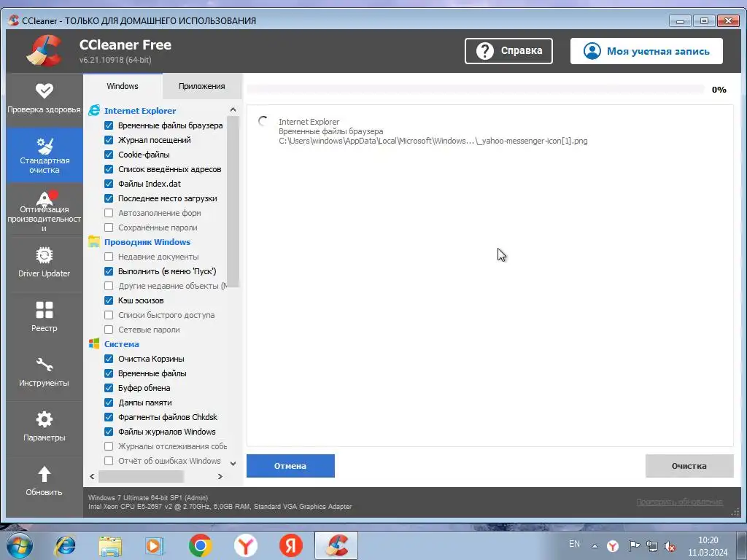Click the Yandex tray icon

point(613,546)
